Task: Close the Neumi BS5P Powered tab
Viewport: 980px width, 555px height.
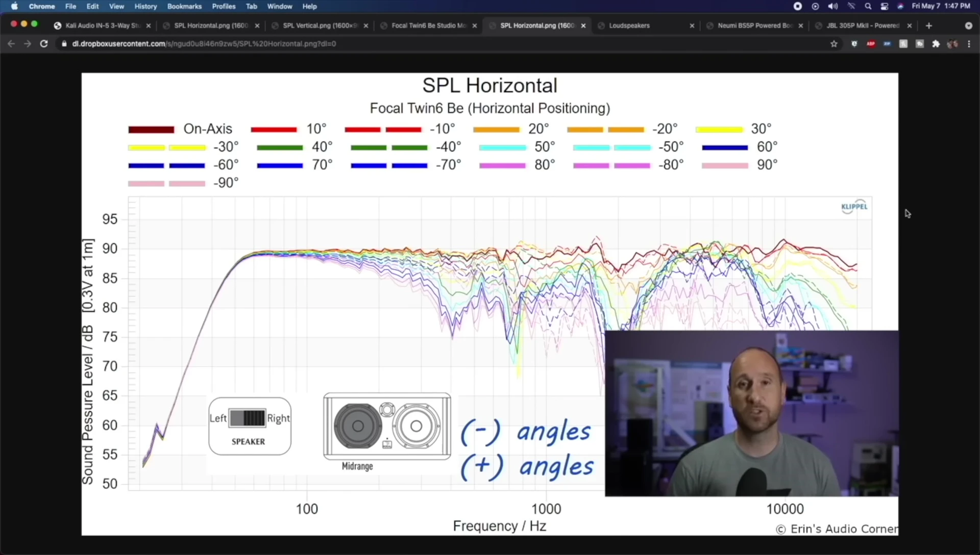Action: (801, 26)
